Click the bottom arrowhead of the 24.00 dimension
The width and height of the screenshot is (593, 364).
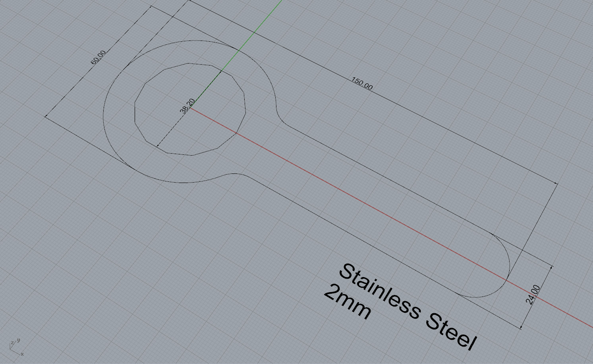pos(521,327)
